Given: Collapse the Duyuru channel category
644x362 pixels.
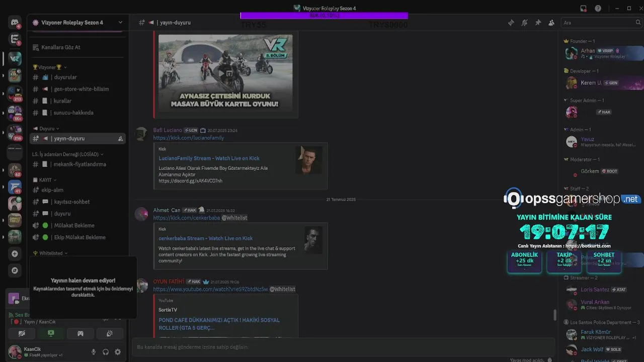Looking at the screenshot, I should (x=46, y=128).
